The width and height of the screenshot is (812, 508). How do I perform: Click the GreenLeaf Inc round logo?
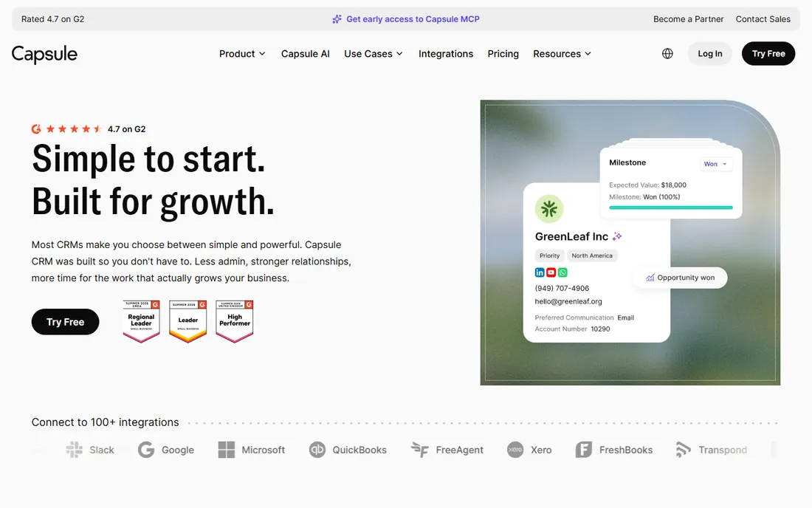(549, 209)
